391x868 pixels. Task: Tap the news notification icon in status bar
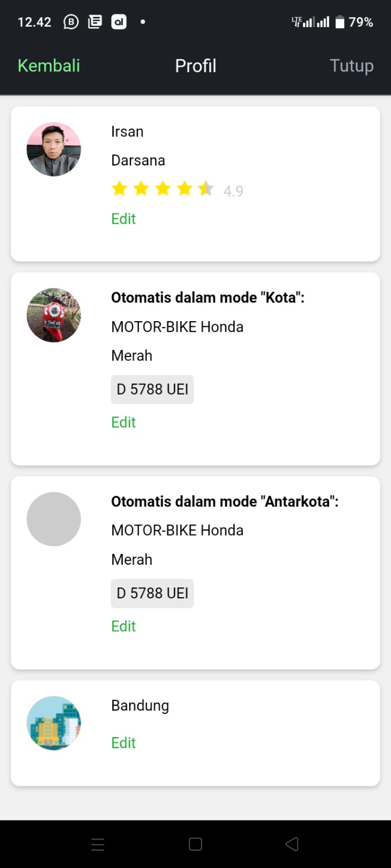click(x=95, y=23)
